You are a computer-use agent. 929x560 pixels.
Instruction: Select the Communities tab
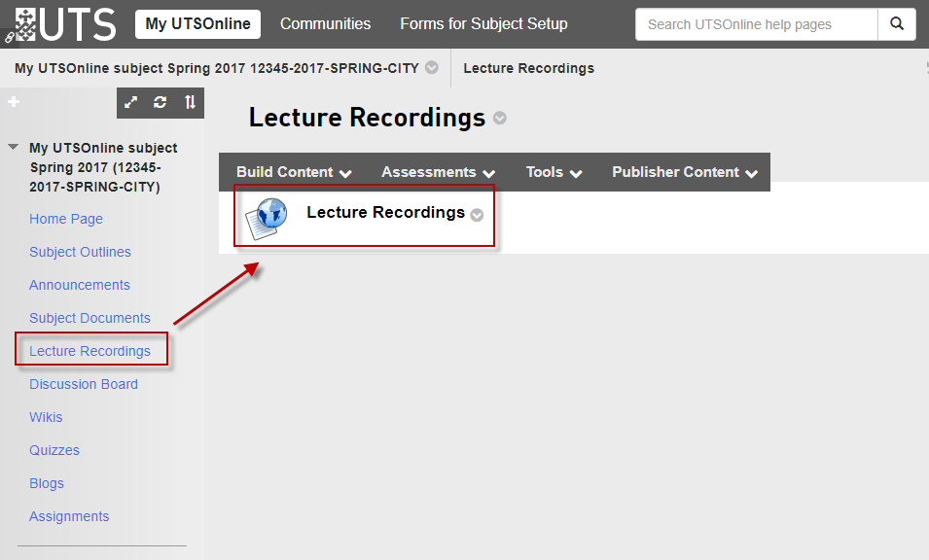coord(325,24)
